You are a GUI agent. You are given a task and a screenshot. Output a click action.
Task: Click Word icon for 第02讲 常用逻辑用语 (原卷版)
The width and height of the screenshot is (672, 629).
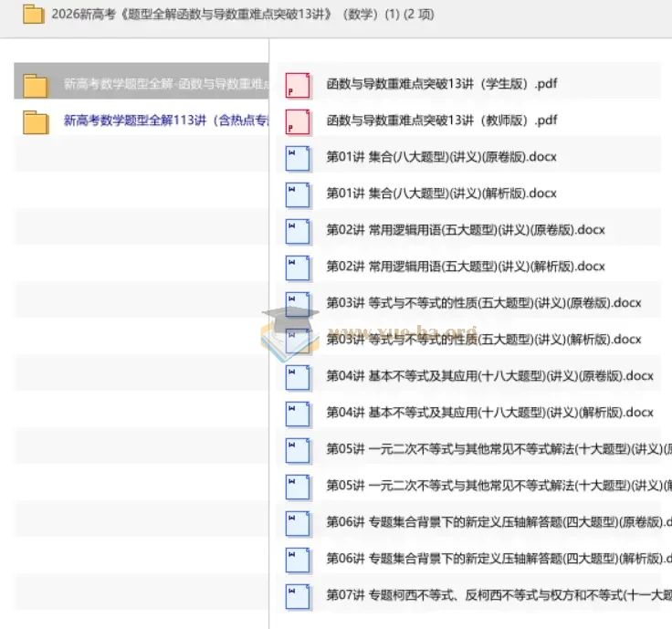(x=298, y=231)
